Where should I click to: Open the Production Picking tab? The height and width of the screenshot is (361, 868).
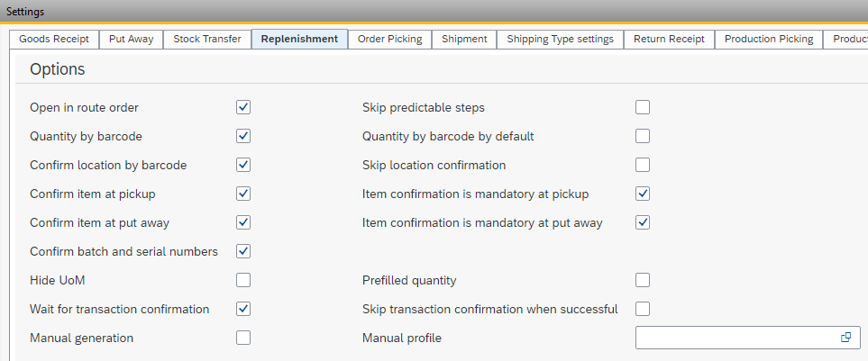(769, 39)
